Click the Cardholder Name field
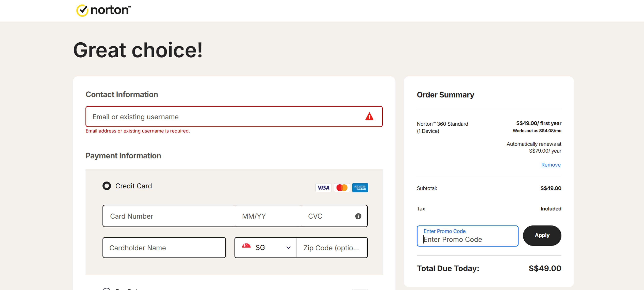 (x=164, y=248)
